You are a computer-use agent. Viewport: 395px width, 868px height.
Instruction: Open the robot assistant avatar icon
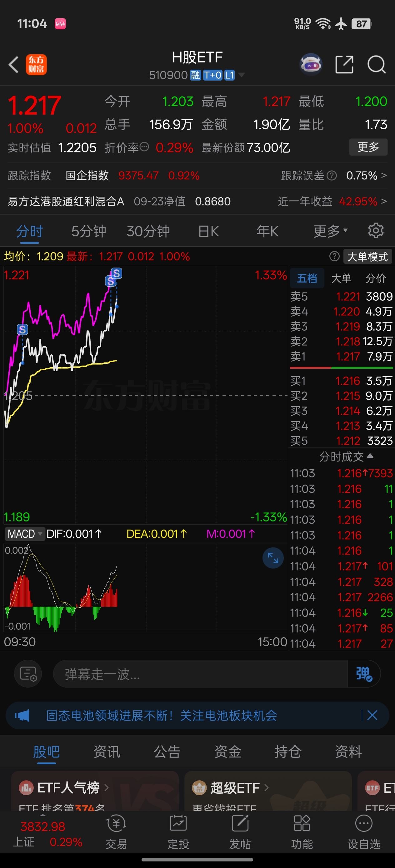311,64
